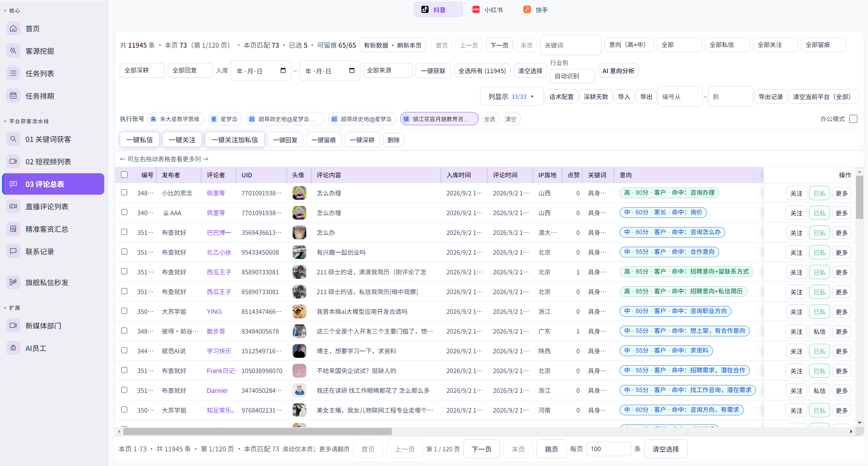Click the 旗舰私信秒发 send icon
Image resolution: width=868 pixels, height=466 pixels.
point(13,282)
